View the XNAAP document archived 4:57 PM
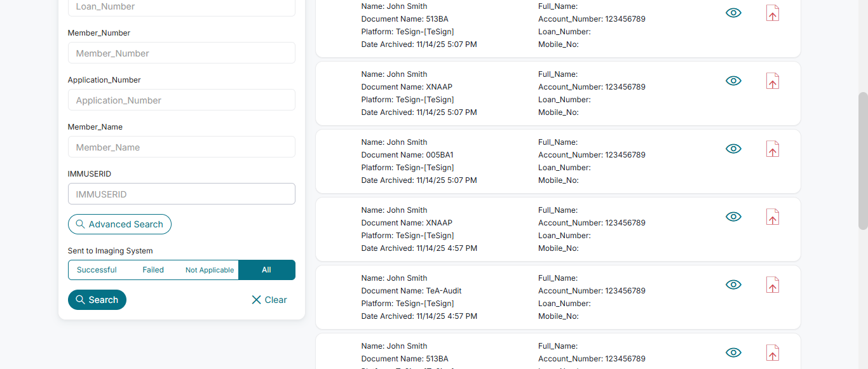This screenshot has height=369, width=868. (733, 217)
